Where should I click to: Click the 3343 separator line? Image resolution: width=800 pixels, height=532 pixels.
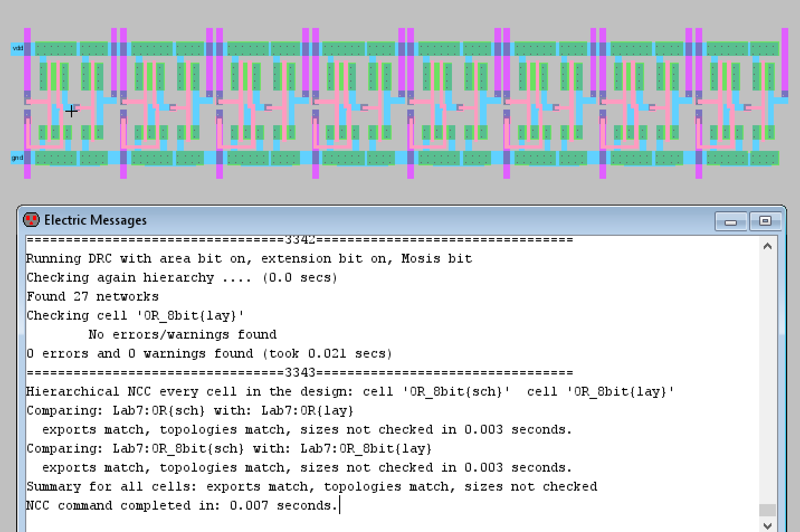pos(299,373)
